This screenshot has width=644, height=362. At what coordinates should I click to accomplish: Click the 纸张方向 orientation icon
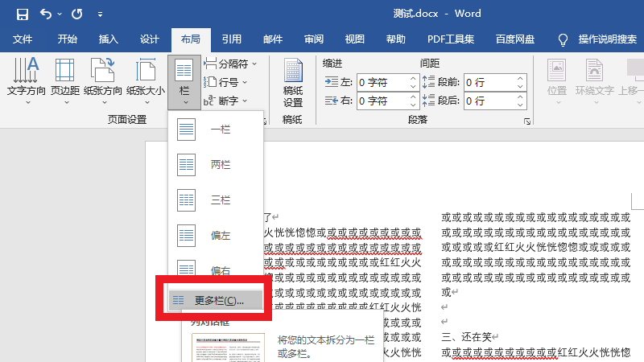[102, 81]
